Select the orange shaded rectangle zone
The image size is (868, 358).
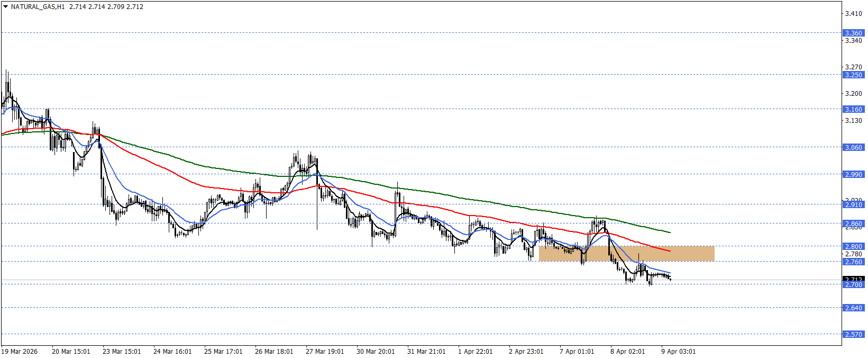pos(626,254)
